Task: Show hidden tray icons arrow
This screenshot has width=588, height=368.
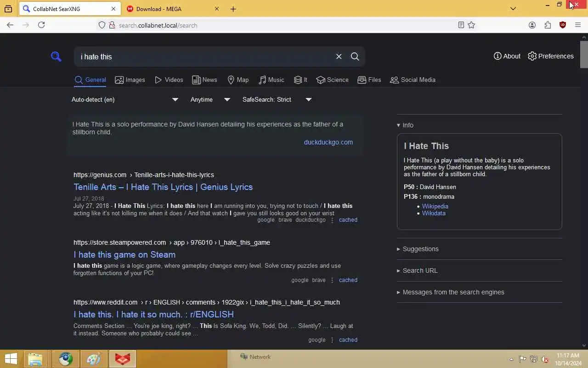Action: click(511, 359)
